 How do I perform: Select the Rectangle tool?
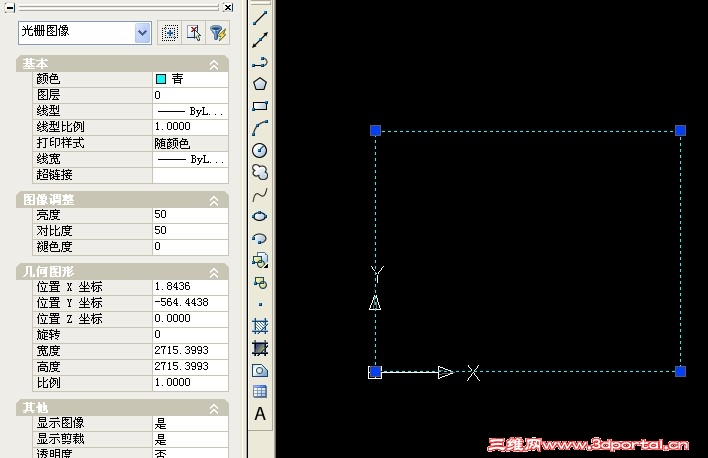tap(260, 106)
